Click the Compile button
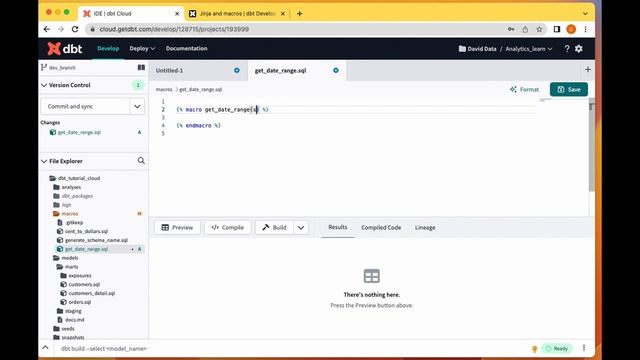 (x=227, y=227)
